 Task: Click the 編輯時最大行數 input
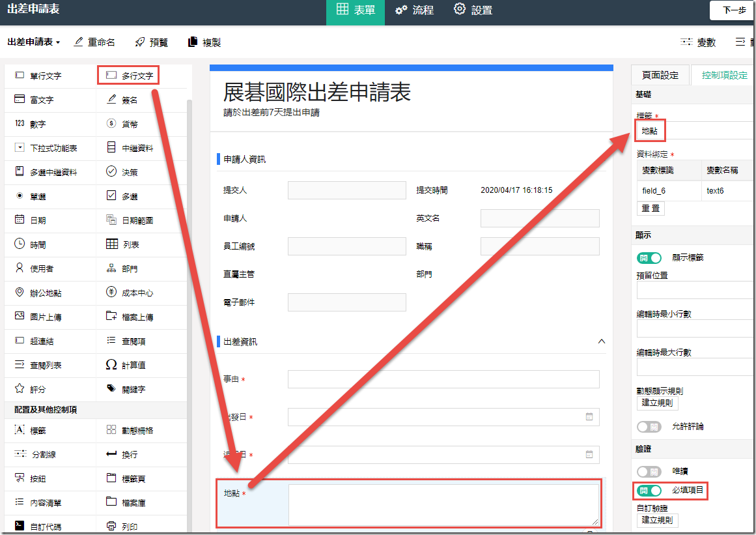tap(696, 367)
